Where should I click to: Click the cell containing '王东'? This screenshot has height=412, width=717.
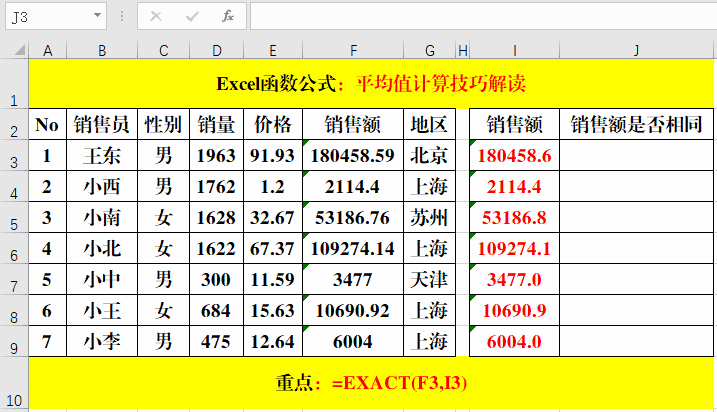click(102, 155)
